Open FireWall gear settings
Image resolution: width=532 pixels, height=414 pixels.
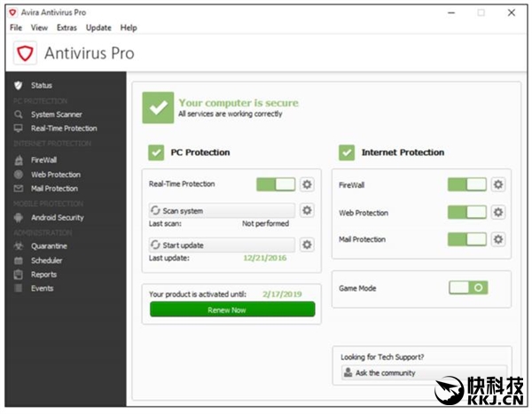pos(498,184)
